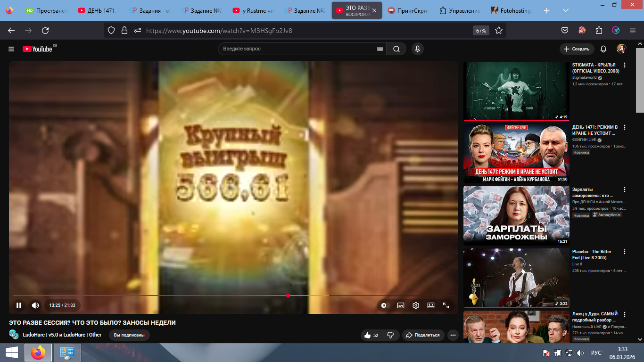This screenshot has width=644, height=362.
Task: Open a new browser tab
Action: [547, 10]
